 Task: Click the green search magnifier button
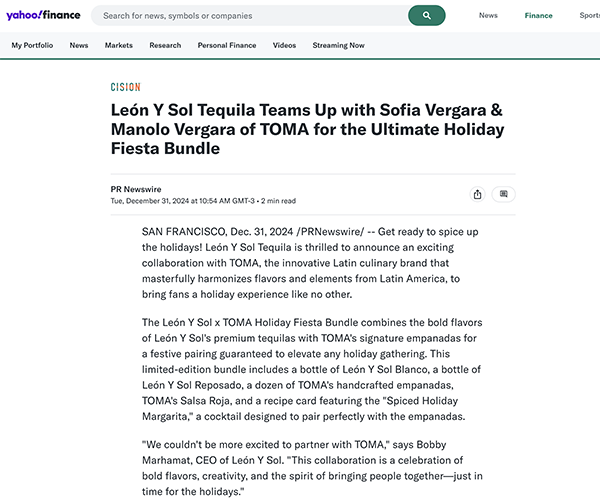pos(426,16)
